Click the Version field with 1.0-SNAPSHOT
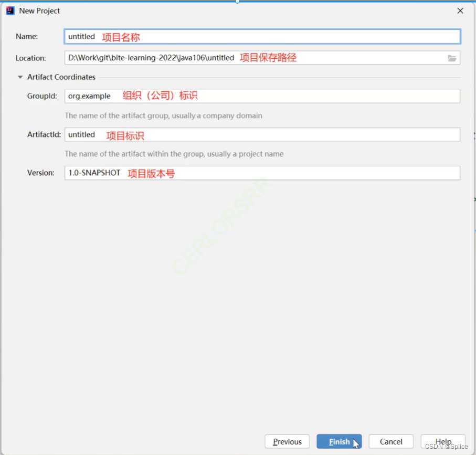Image resolution: width=476 pixels, height=455 pixels. (x=262, y=173)
